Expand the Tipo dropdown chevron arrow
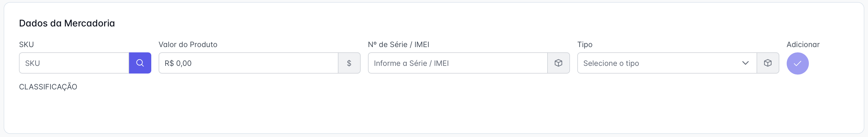The width and height of the screenshot is (868, 137). click(x=745, y=63)
